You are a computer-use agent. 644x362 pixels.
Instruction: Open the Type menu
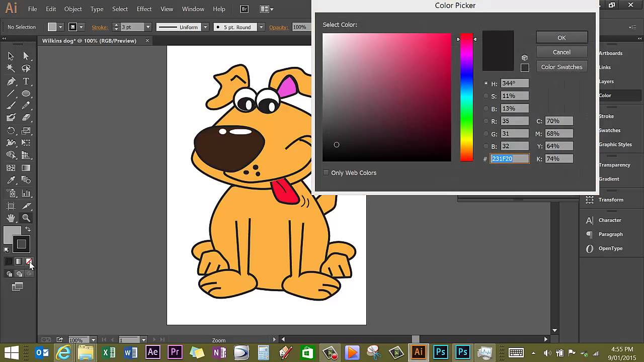pos(97,9)
